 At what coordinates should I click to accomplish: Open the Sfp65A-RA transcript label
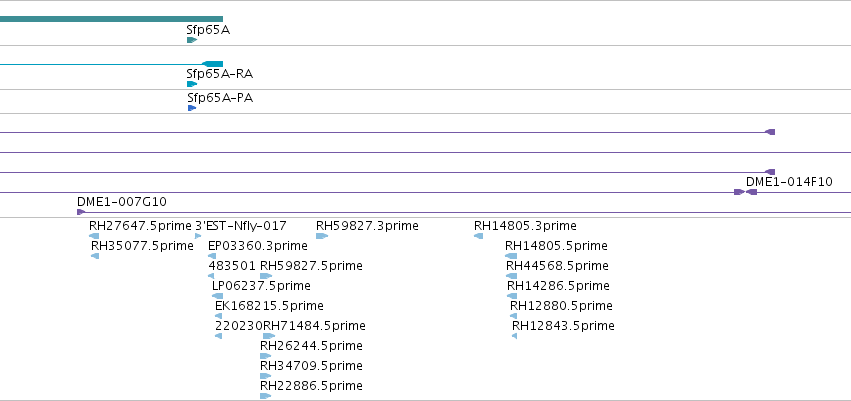[x=220, y=74]
